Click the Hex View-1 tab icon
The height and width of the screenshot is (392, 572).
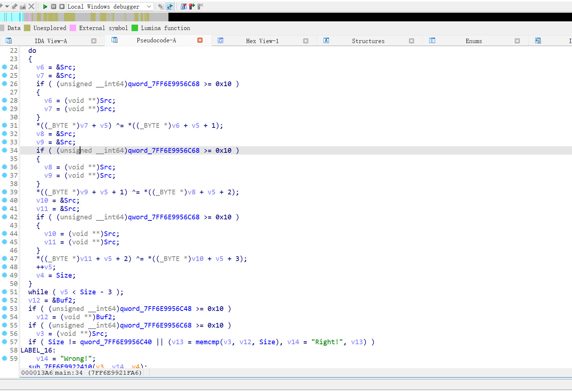[x=220, y=41]
